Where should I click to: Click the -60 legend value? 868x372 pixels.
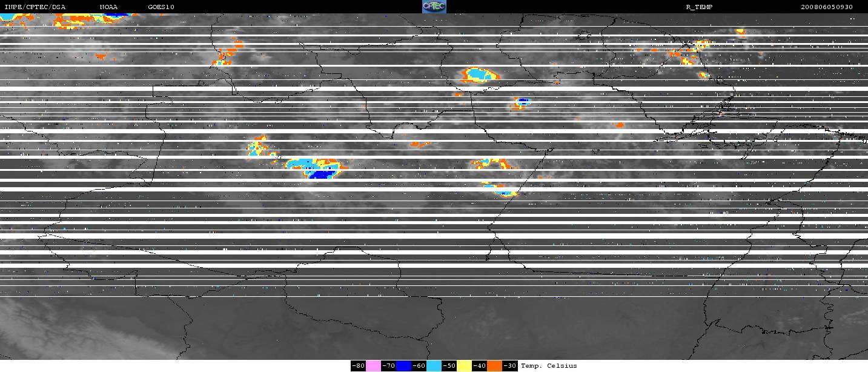(x=419, y=366)
